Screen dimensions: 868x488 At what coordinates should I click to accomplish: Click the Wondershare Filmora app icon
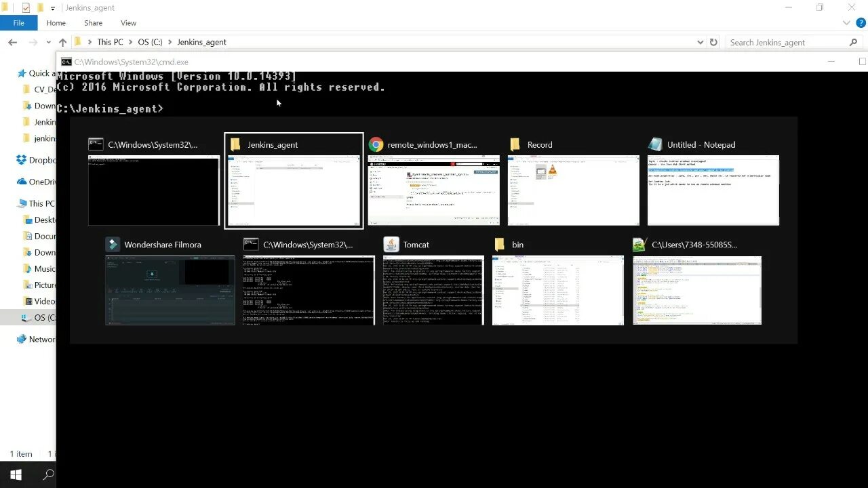(113, 245)
